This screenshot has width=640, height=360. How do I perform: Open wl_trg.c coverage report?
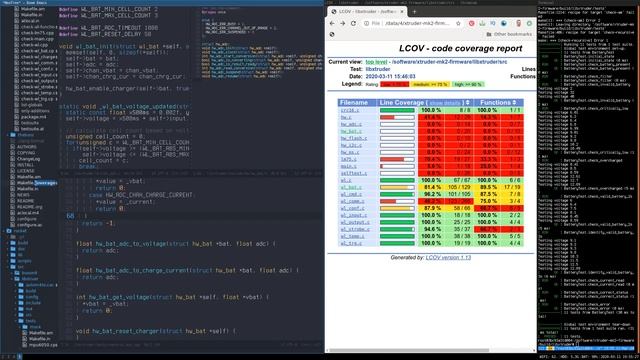(351, 243)
